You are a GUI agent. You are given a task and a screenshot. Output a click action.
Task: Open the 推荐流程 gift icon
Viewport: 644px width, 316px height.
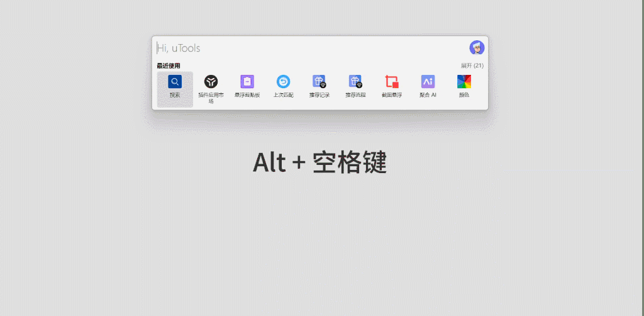click(x=355, y=81)
